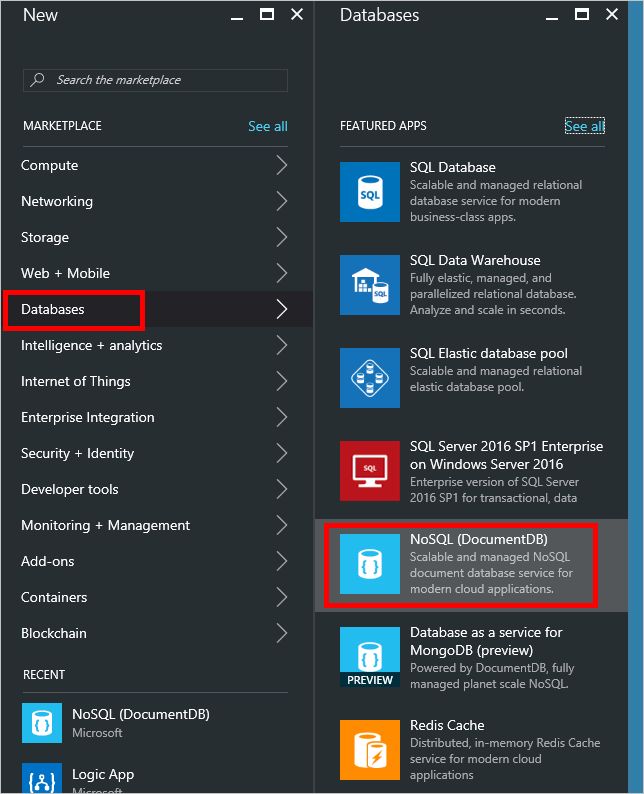The width and height of the screenshot is (644, 794).
Task: Open the SQL Elastic database pool title
Action: (489, 353)
